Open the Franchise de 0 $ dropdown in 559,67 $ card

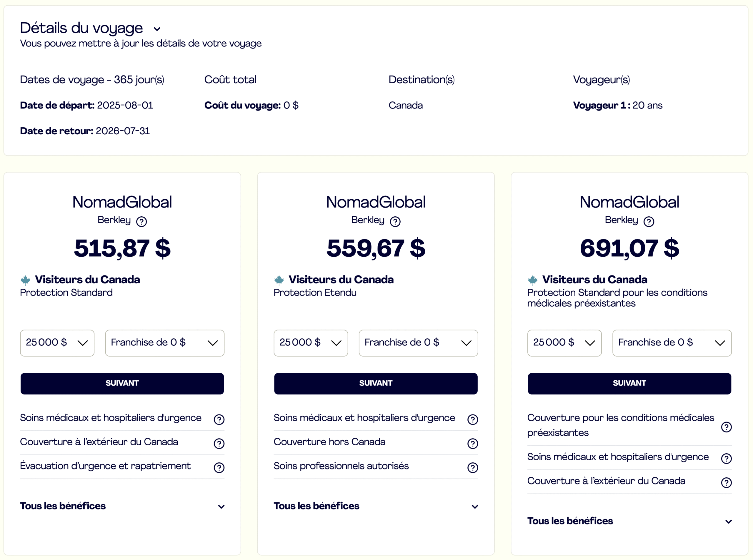(418, 343)
